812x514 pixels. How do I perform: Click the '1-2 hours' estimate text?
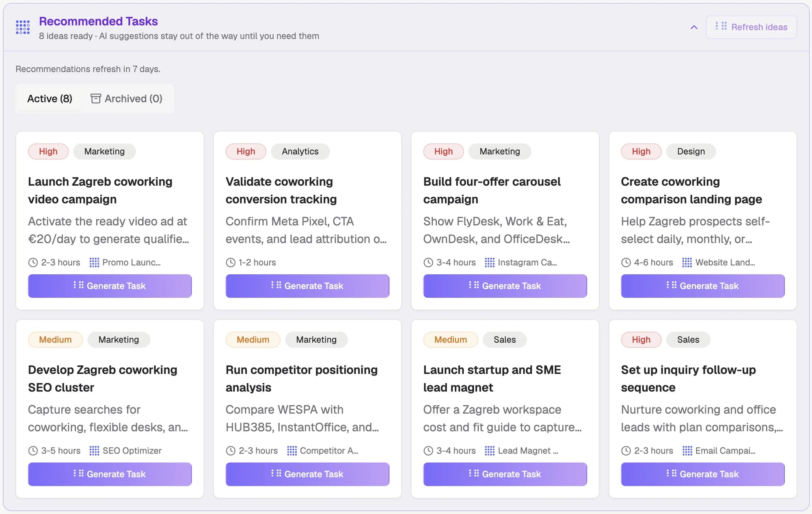[257, 262]
